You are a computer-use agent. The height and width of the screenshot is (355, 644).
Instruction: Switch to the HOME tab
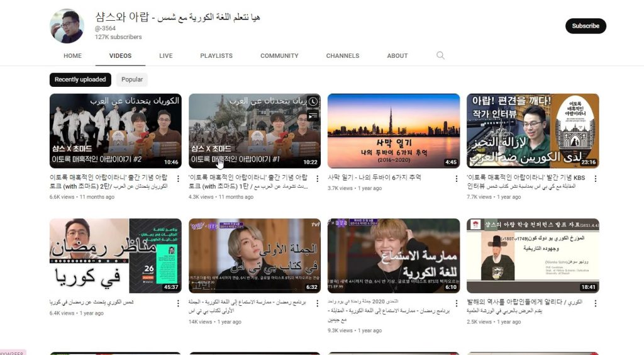(73, 56)
